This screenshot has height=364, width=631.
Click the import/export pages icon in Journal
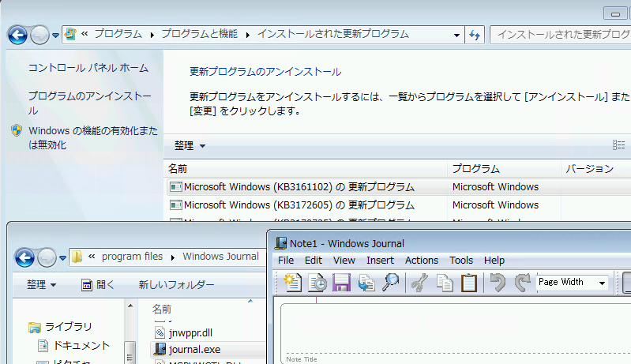[366, 283]
